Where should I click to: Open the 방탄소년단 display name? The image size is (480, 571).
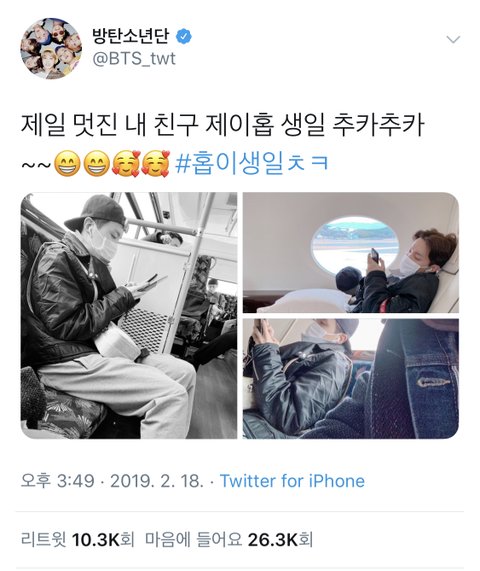[131, 36]
